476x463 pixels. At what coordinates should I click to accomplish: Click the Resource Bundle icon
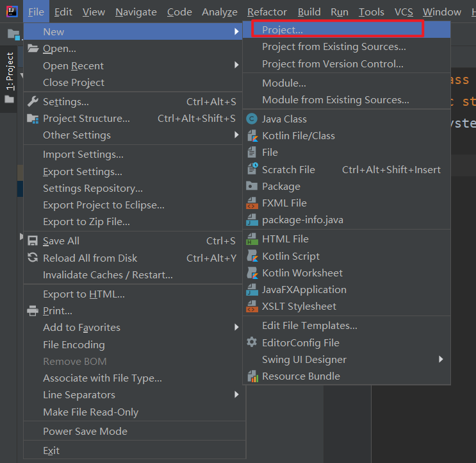[x=252, y=376]
